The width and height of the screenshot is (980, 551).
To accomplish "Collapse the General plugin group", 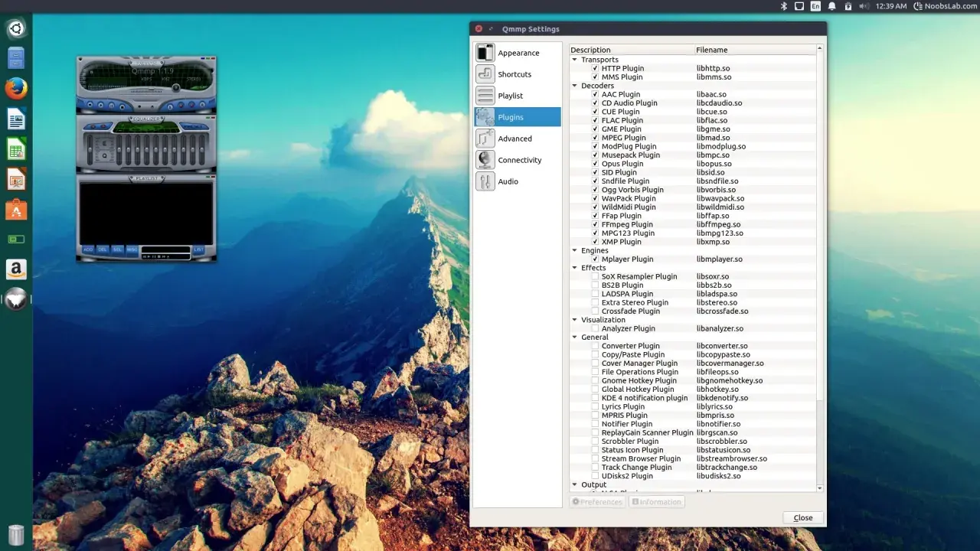I will click(574, 337).
